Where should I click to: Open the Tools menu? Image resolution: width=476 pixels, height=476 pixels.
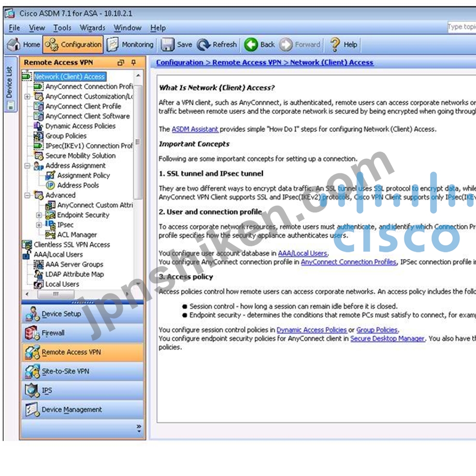(x=62, y=28)
